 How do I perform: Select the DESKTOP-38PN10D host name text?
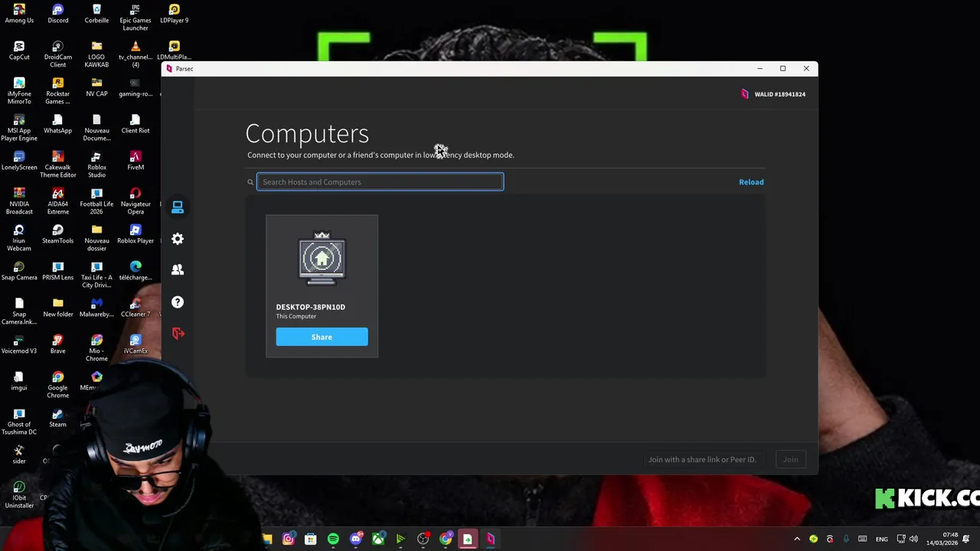(x=310, y=307)
